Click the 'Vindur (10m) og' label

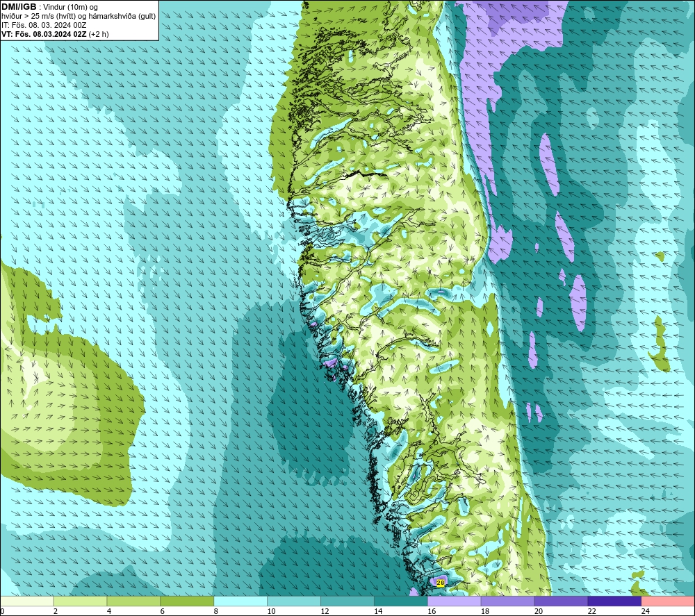[70, 7]
